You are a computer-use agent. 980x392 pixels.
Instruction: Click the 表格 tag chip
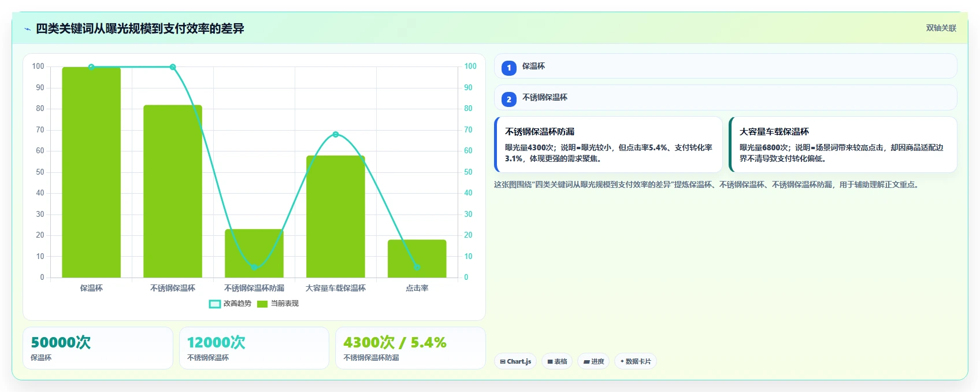557,361
